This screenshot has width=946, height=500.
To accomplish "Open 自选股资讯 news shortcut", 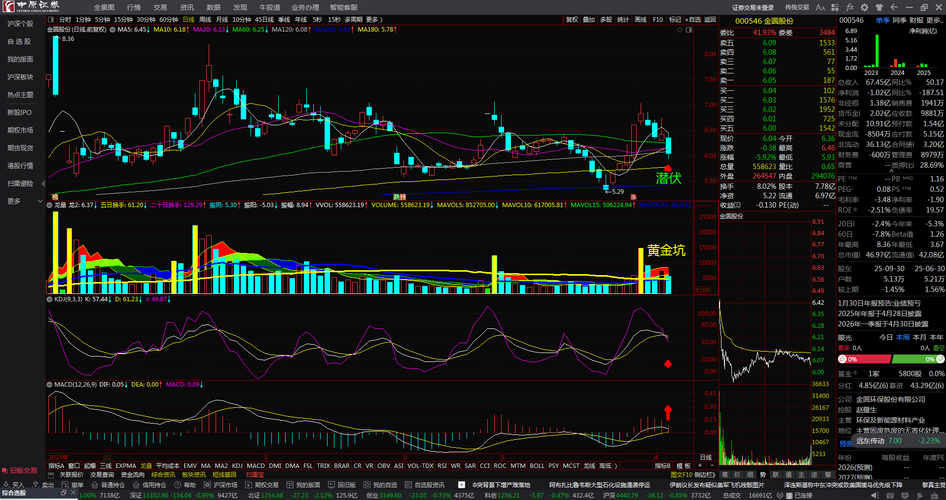I will click(424, 485).
